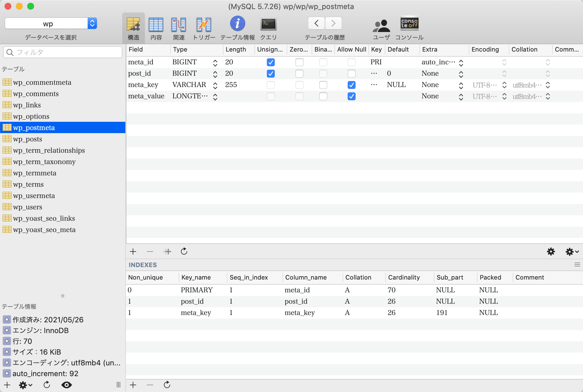Show the 関連 relations view

coord(179,24)
